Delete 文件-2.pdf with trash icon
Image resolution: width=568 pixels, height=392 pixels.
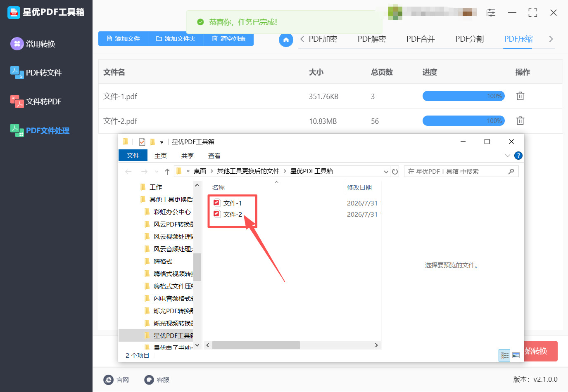520,121
